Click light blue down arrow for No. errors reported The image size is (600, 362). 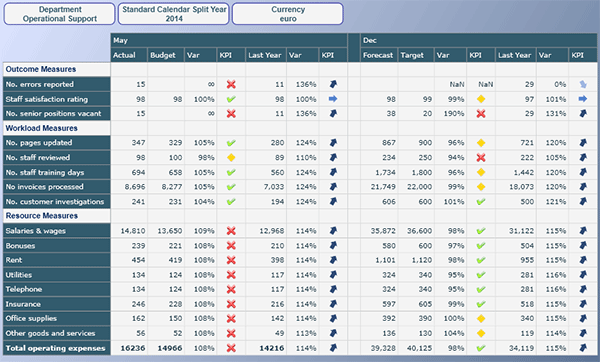583,84
